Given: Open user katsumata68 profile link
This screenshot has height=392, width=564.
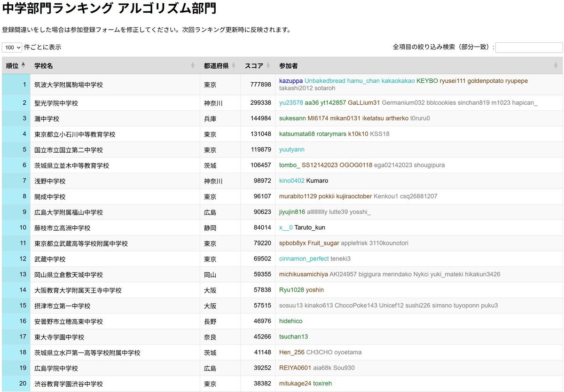Looking at the screenshot, I should pos(297,133).
